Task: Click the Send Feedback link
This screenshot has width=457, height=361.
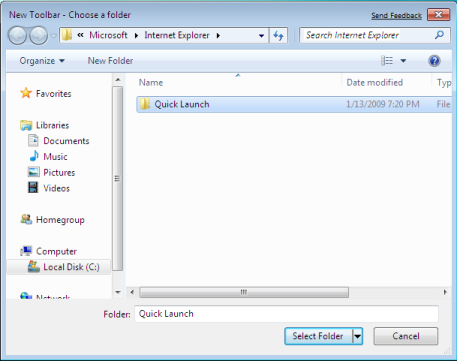Action: coord(396,15)
